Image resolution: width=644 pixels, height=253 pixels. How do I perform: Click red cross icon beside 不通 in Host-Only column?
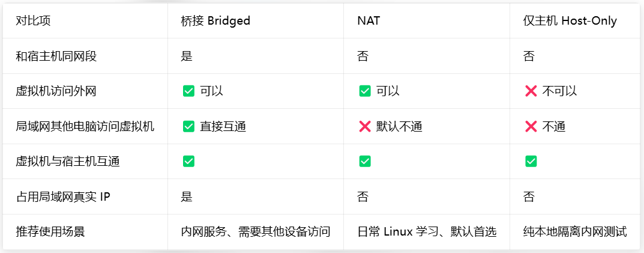pos(531,126)
